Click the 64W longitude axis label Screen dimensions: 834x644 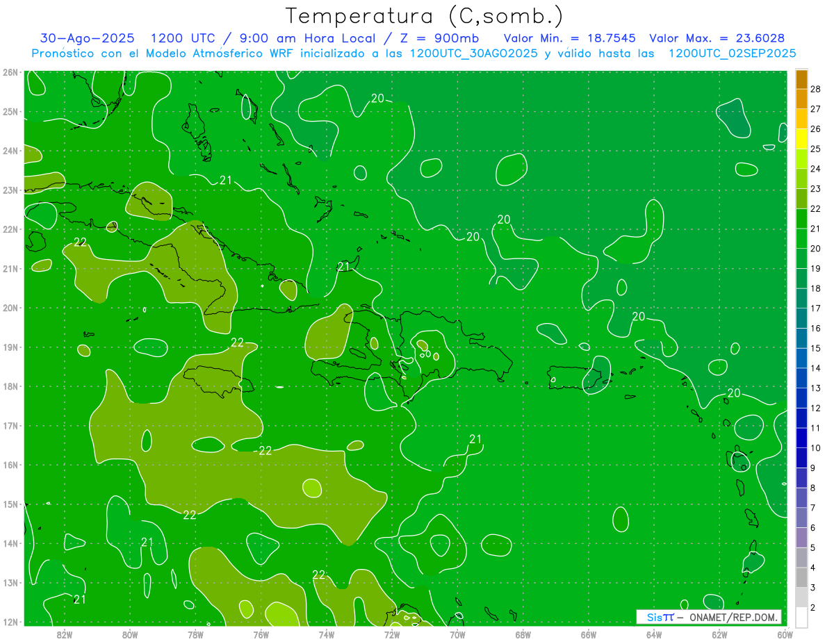point(654,634)
